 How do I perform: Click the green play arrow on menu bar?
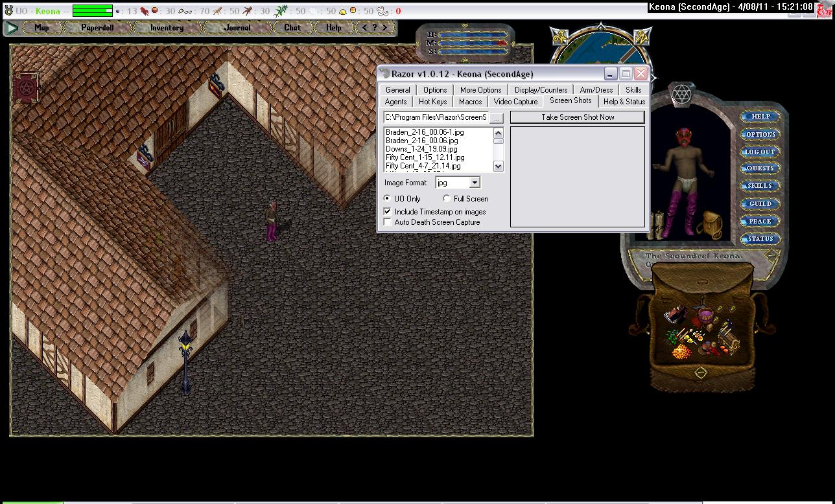tap(12, 28)
